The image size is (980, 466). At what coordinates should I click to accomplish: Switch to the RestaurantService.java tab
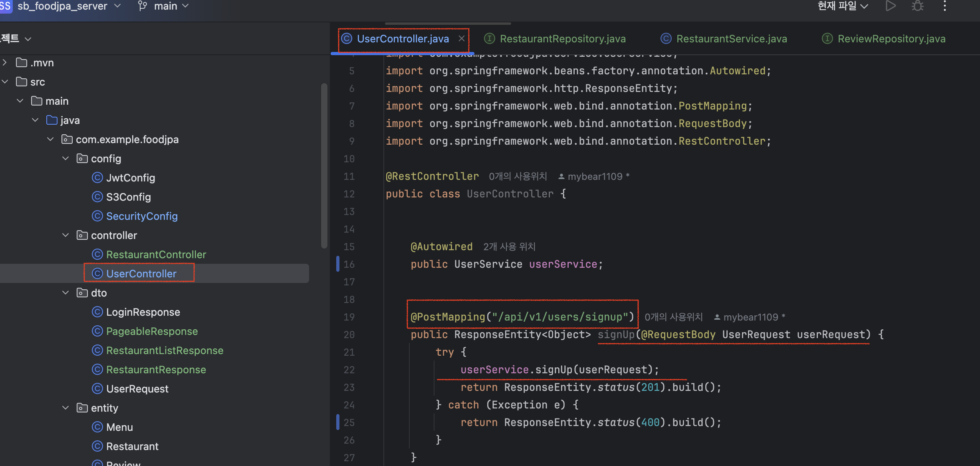[731, 38]
